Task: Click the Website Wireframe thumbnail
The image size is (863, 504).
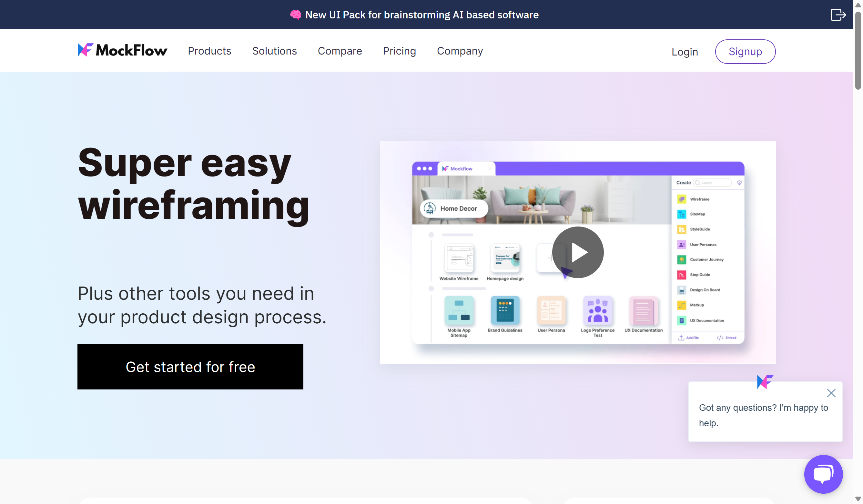Action: [x=459, y=258]
